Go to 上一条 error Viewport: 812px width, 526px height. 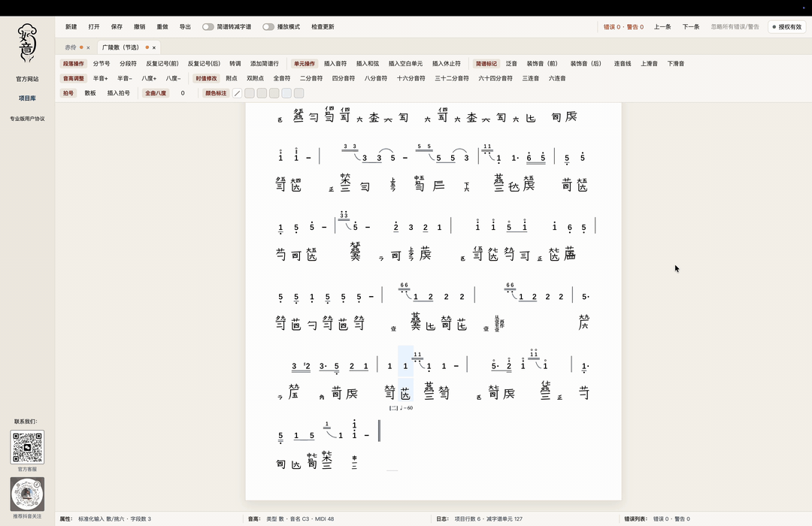click(x=662, y=27)
